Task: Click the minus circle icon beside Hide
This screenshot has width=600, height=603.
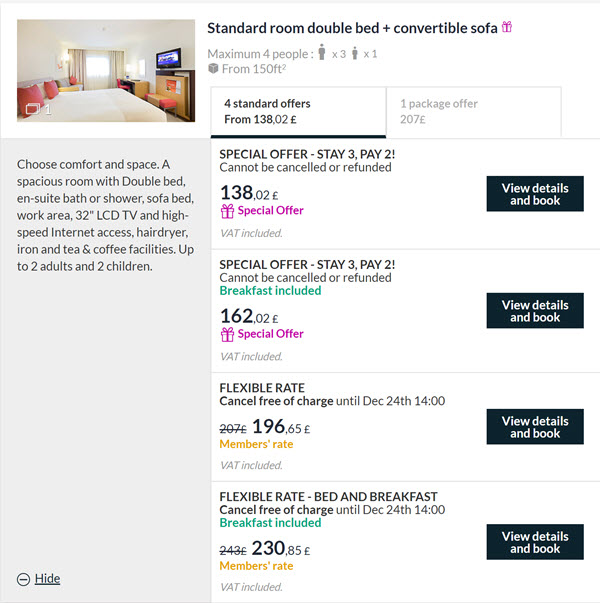Action: [23, 579]
